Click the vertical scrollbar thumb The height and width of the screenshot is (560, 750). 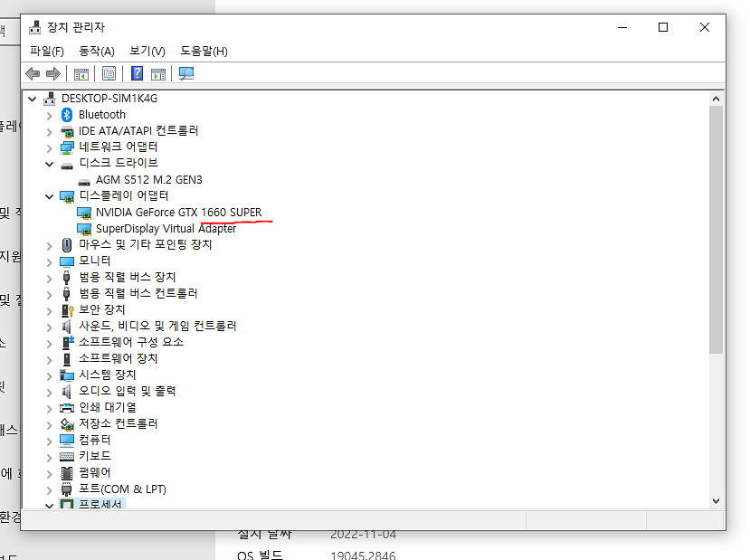coord(716,230)
